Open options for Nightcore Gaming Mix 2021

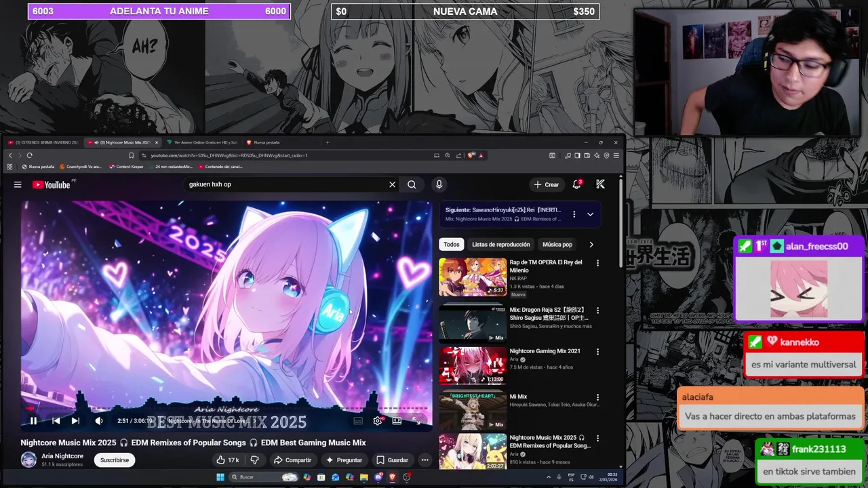point(597,352)
